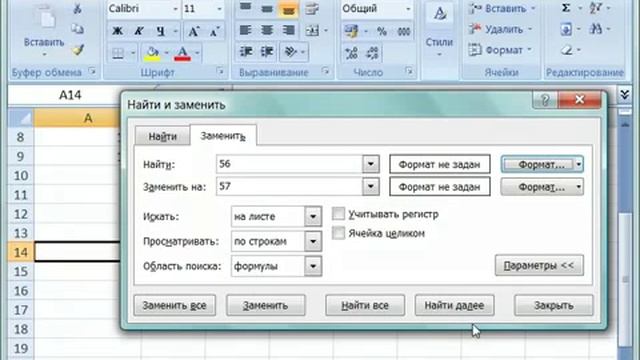Set middle vertical alignment

(267, 9)
